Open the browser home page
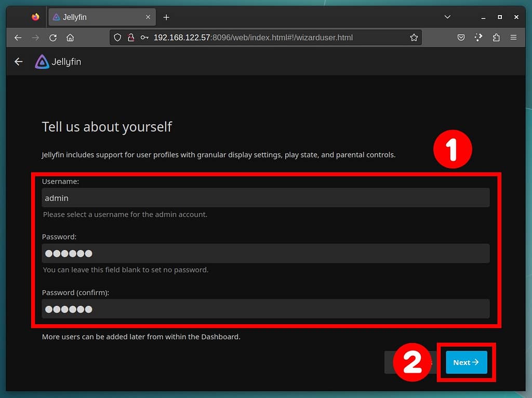 70,38
